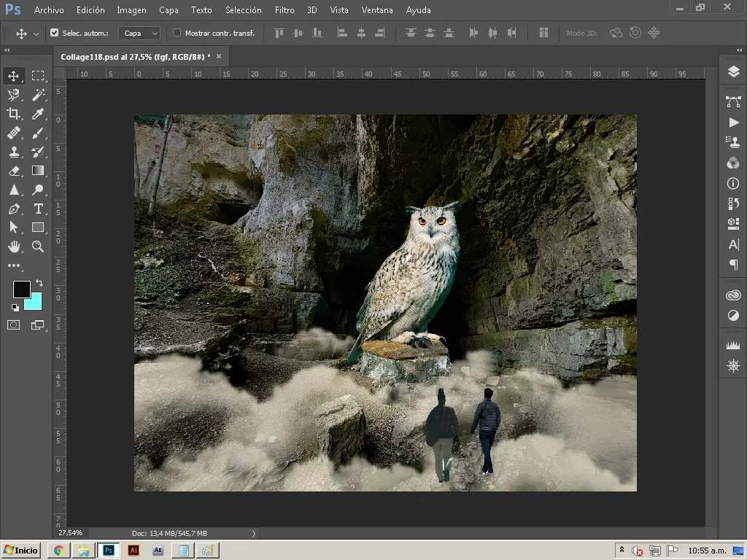Open After Effects from the taskbar
The height and width of the screenshot is (560, 747).
coord(158,551)
